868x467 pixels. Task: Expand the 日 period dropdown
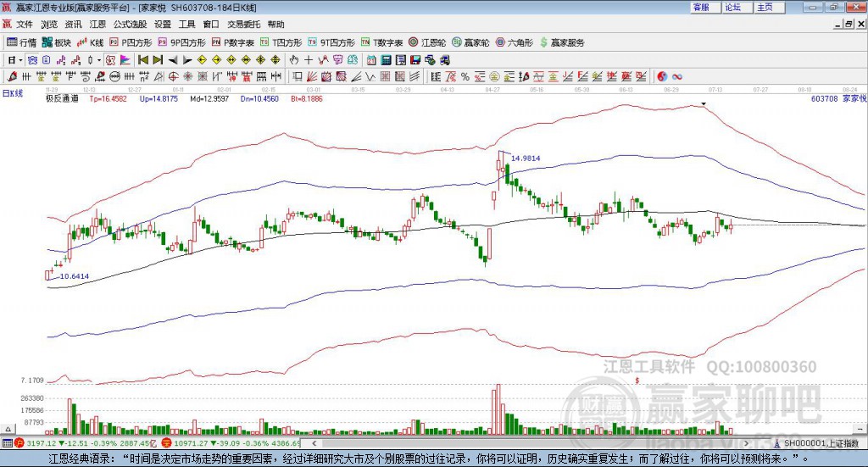20,60
